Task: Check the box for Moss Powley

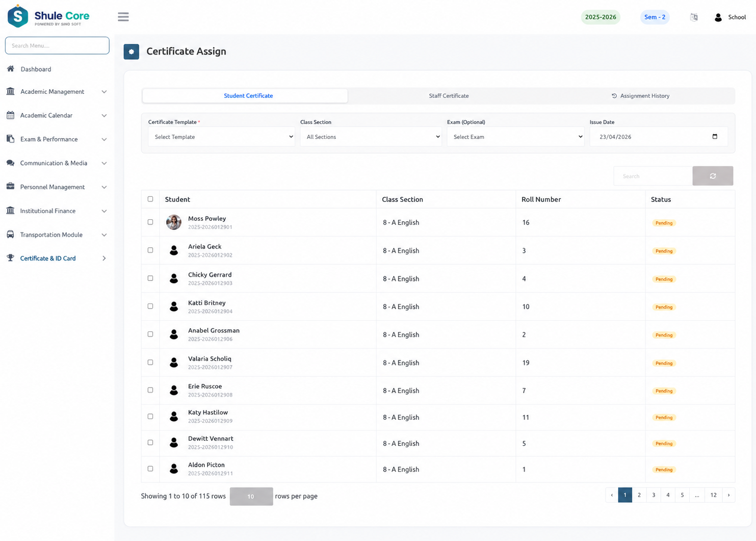Action: click(150, 222)
